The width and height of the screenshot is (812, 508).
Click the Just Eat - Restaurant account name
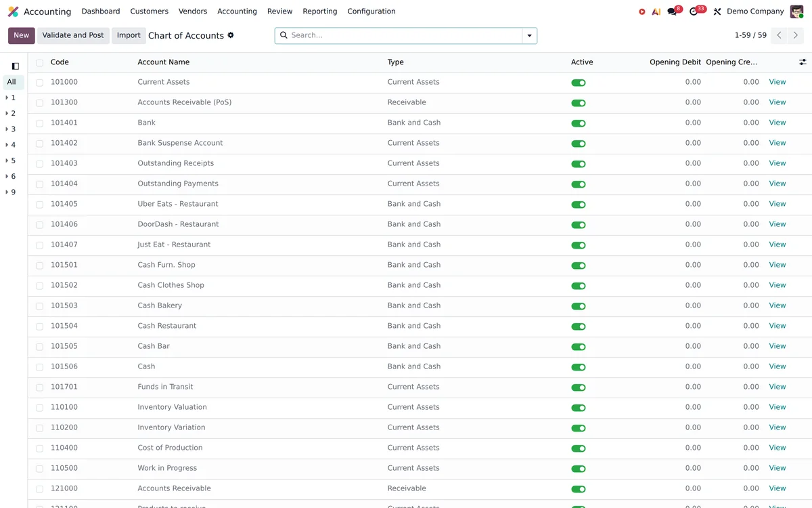pyautogui.click(x=174, y=245)
